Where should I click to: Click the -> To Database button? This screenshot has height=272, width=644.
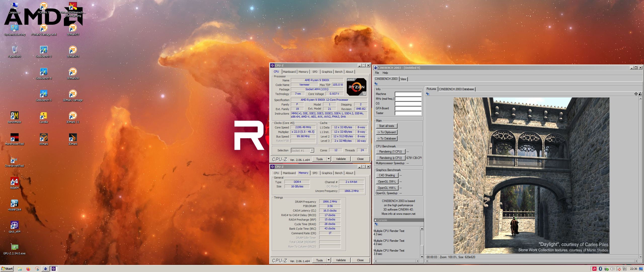point(387,139)
